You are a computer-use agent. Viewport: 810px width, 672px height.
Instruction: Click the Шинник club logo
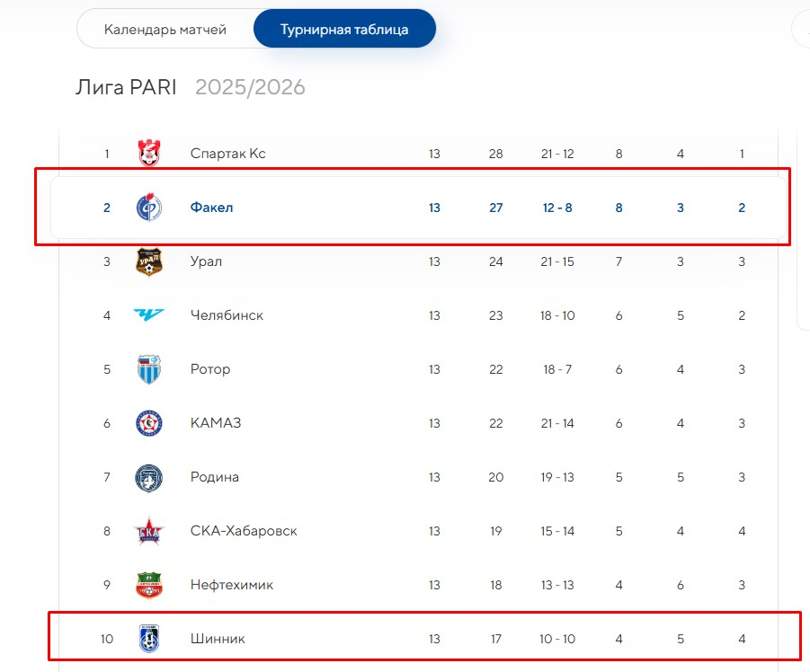(148, 639)
